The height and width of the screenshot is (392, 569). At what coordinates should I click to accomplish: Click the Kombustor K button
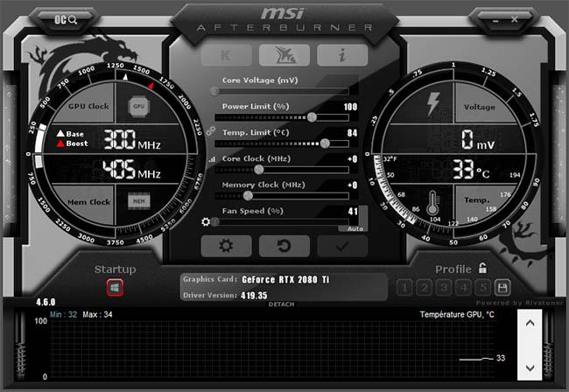tap(226, 55)
